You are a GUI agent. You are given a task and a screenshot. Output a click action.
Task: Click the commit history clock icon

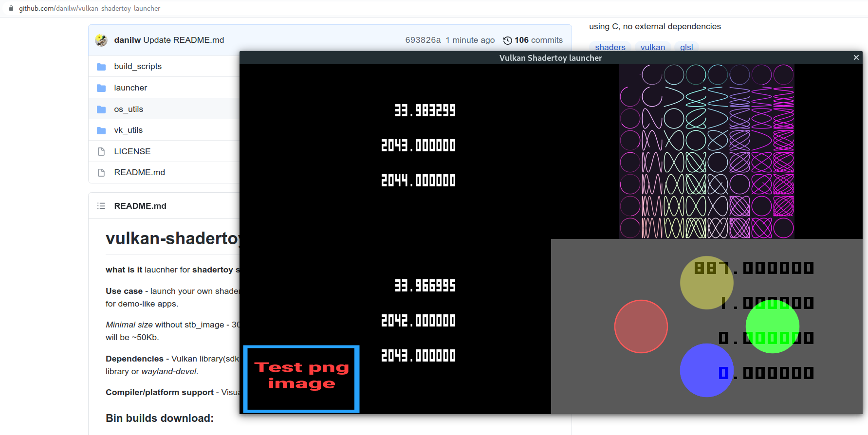(507, 40)
